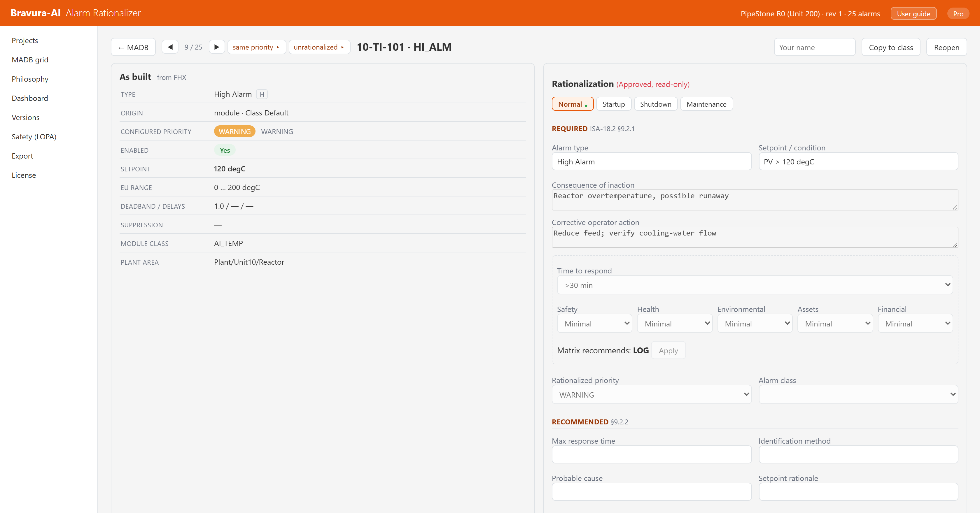
Task: Open the Health severity dropdown
Action: point(675,323)
